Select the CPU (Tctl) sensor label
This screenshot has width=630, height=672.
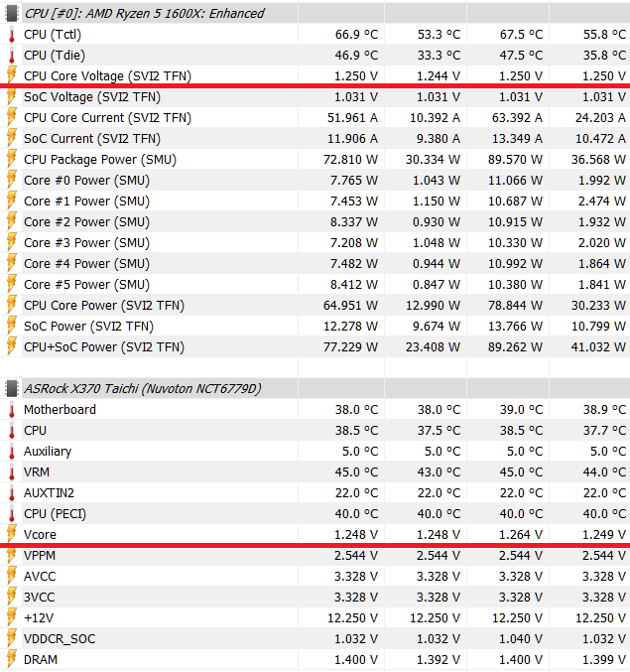(53, 35)
